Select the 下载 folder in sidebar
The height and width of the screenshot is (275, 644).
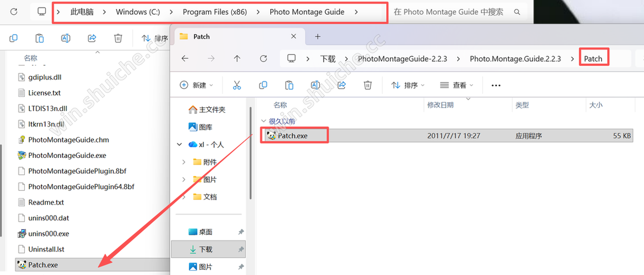206,249
